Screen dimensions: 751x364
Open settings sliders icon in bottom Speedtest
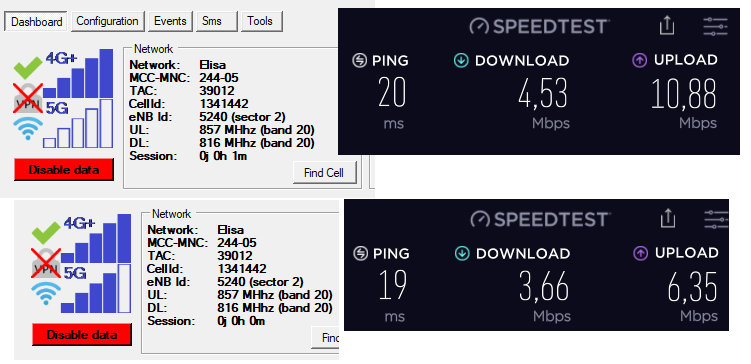click(x=716, y=219)
